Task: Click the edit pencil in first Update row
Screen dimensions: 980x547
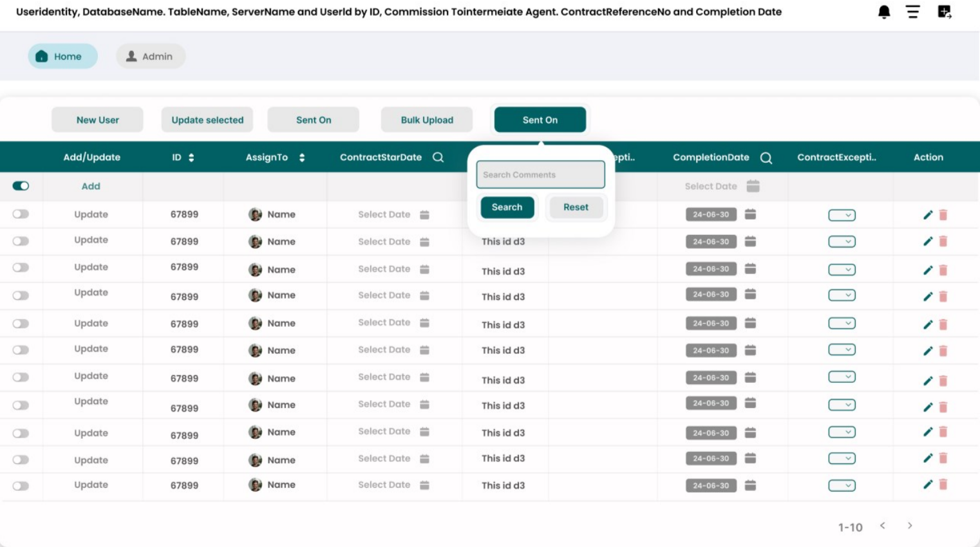Action: [927, 215]
